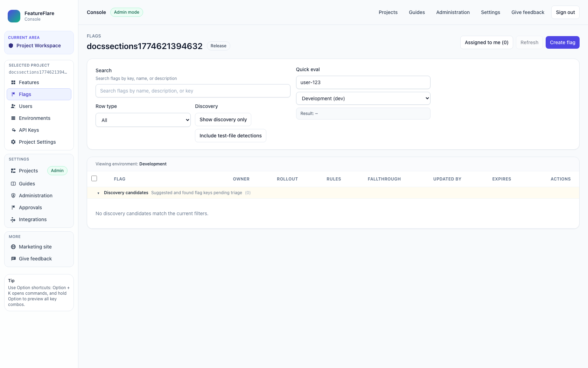The image size is (588, 368).
Task: Open Approvals in the sidebar
Action: click(x=39, y=207)
